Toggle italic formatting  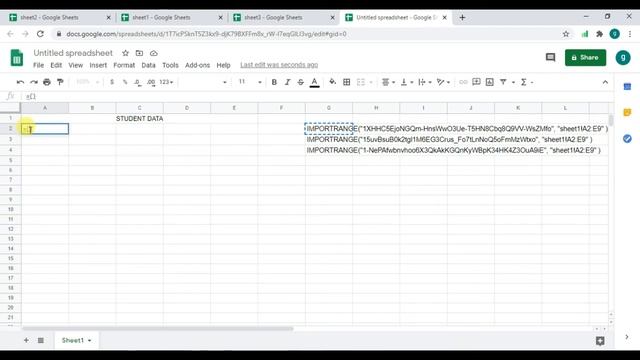pyautogui.click(x=287, y=82)
